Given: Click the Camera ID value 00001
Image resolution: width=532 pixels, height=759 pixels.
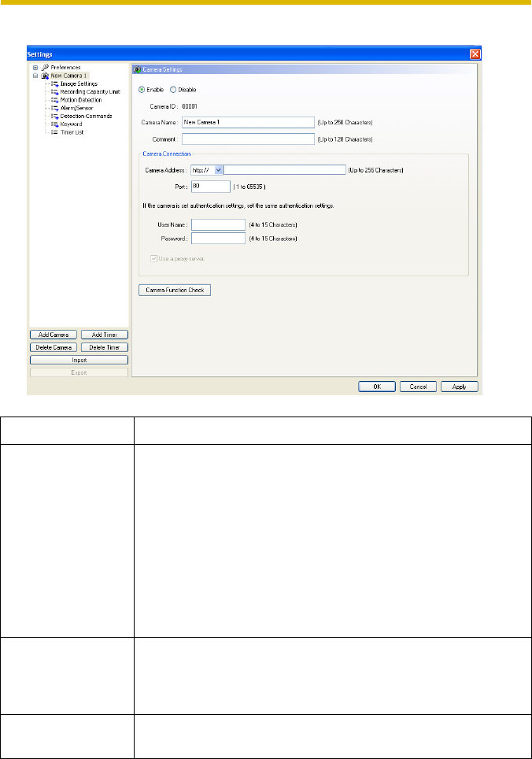Looking at the screenshot, I should 190,106.
